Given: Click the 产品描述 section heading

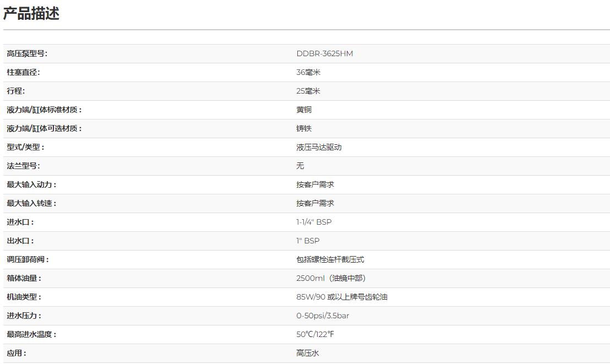Looking at the screenshot, I should point(31,14).
